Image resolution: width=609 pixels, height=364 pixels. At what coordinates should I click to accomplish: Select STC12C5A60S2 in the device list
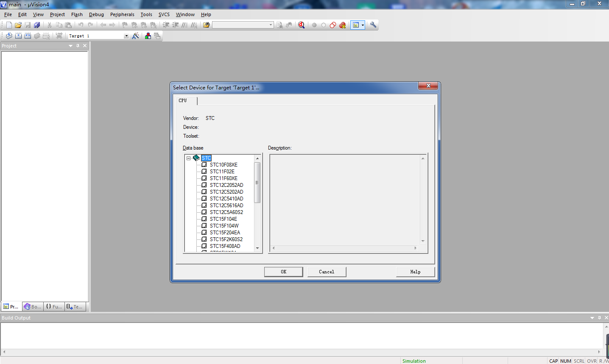point(226,212)
